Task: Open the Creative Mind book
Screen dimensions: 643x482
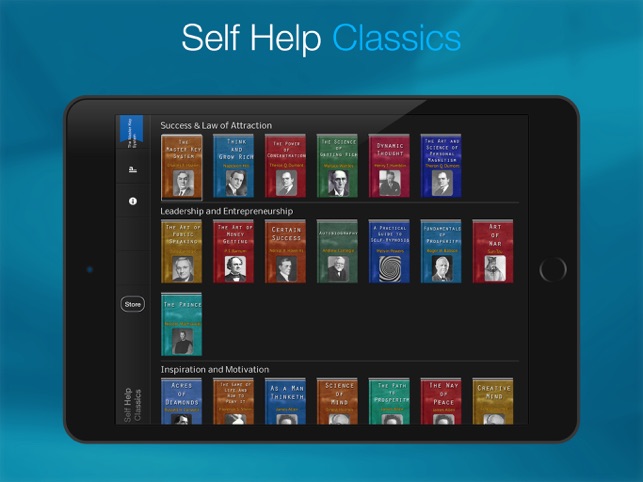Action: pyautogui.click(x=493, y=401)
